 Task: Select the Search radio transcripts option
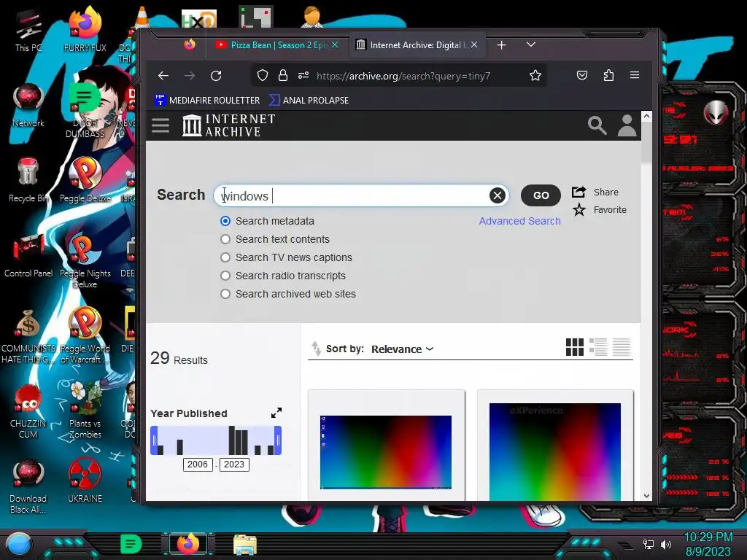point(225,276)
